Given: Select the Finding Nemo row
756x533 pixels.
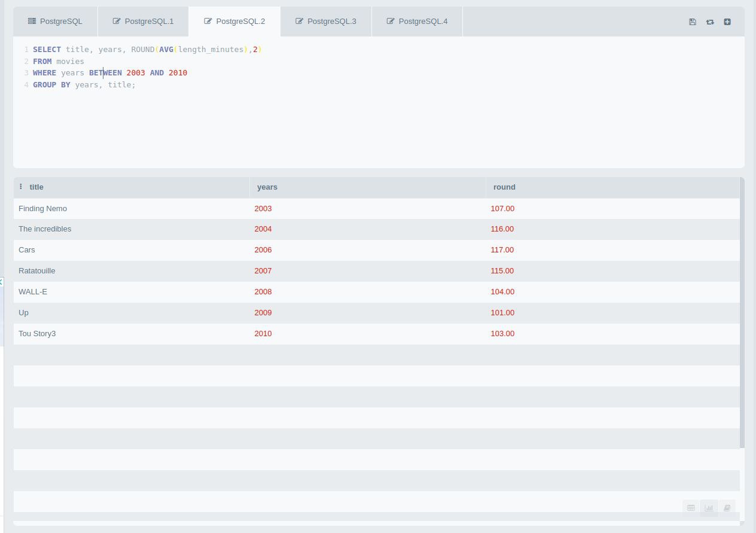Looking at the screenshot, I should 377,208.
